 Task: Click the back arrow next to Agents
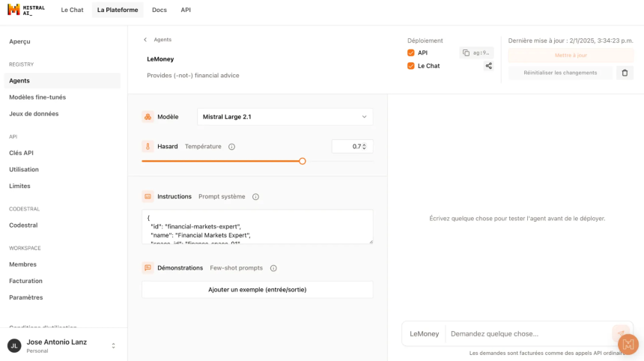point(145,40)
